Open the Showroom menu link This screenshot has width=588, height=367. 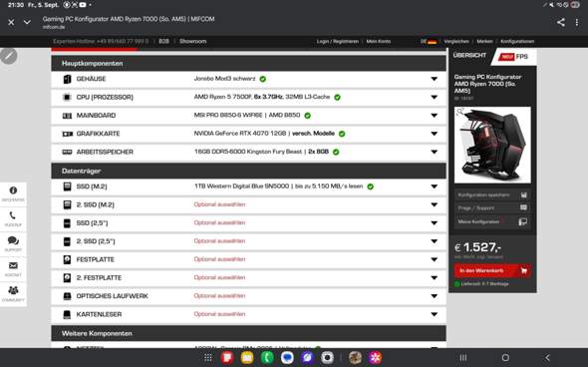coord(192,41)
